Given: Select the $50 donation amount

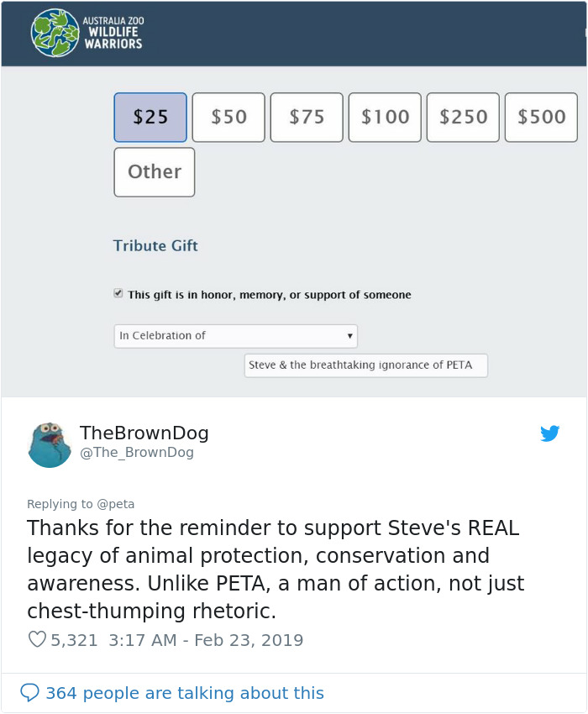Looking at the screenshot, I should [x=228, y=117].
